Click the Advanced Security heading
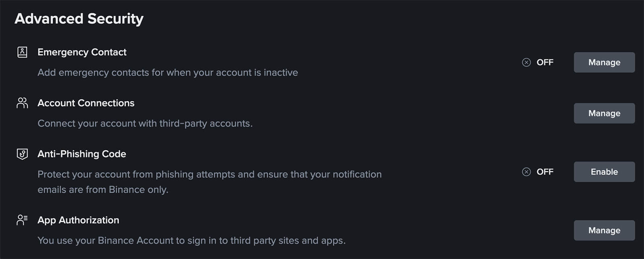The image size is (644, 259). click(x=79, y=18)
